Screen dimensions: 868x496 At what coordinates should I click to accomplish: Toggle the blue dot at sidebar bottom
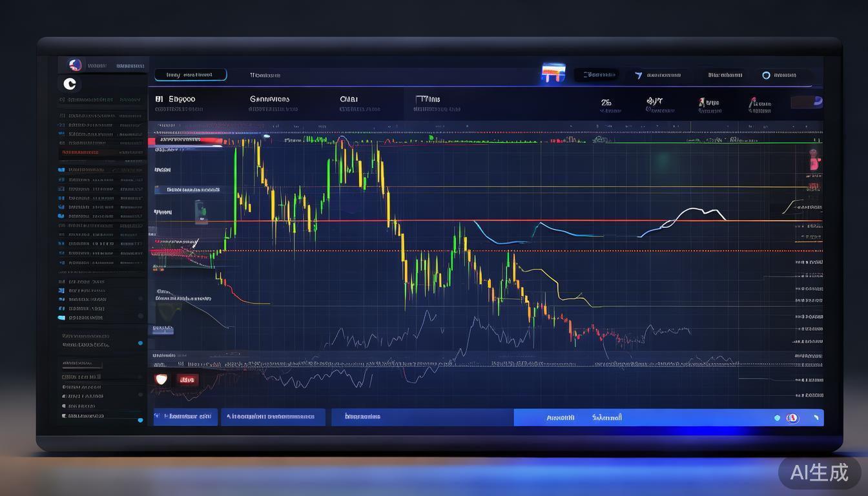tap(140, 420)
